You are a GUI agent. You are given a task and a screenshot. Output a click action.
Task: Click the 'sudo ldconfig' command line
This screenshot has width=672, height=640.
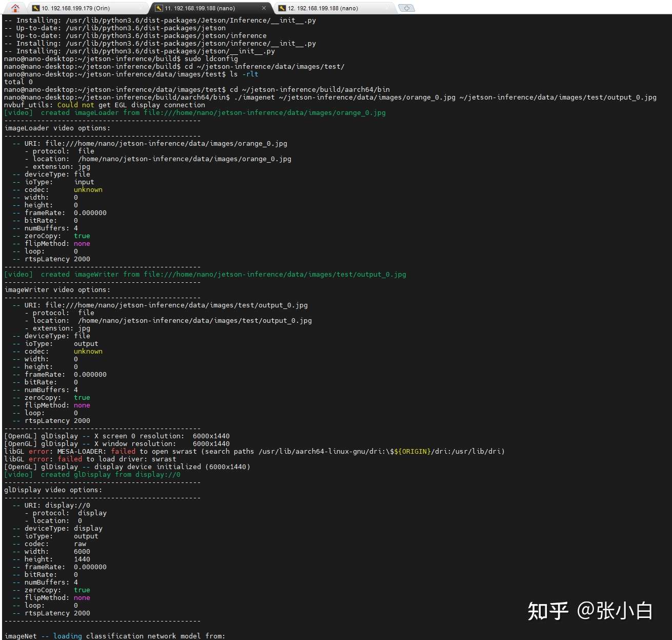tap(121, 59)
